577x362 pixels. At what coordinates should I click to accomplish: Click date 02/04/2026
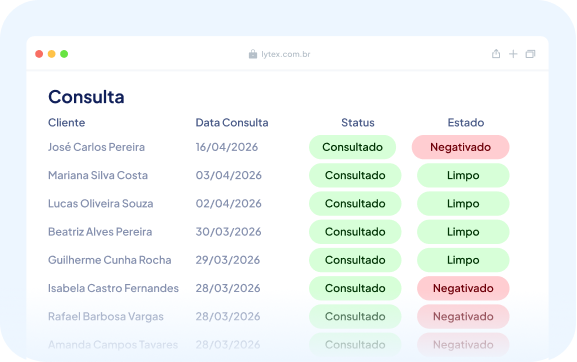click(229, 203)
